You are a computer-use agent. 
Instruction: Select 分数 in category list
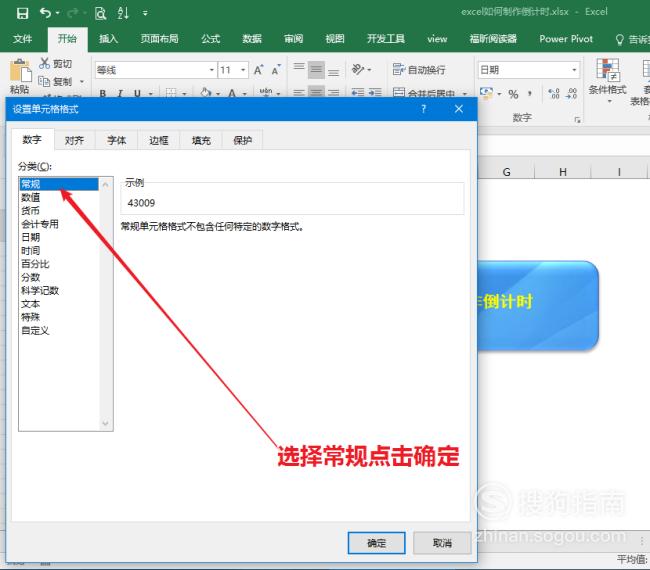[x=59, y=277]
